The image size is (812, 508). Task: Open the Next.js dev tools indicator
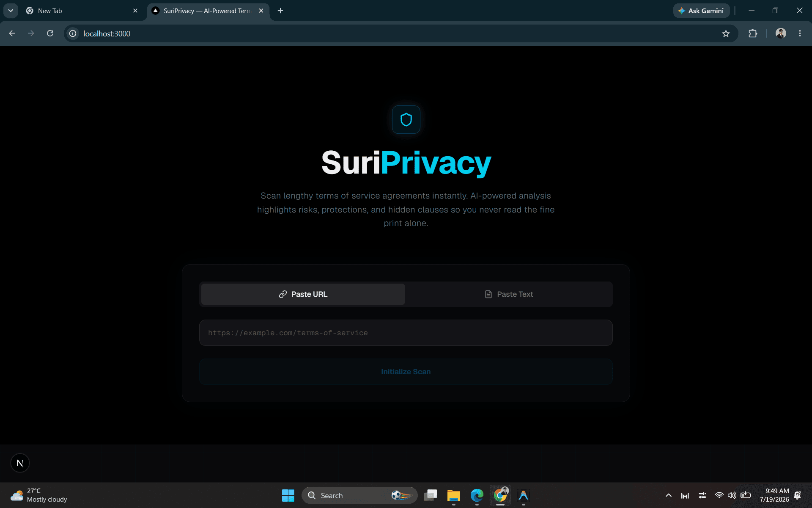(x=20, y=463)
